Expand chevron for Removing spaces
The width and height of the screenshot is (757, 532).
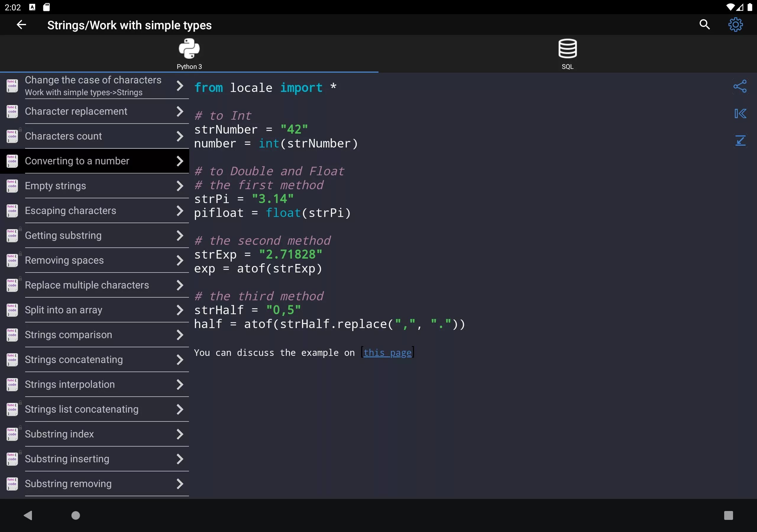click(180, 260)
